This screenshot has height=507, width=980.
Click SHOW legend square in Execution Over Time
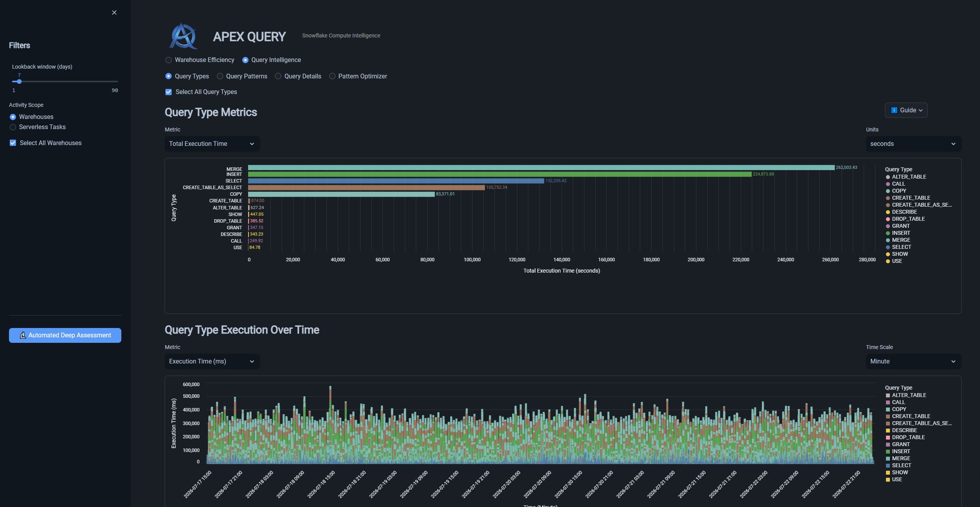(x=888, y=473)
